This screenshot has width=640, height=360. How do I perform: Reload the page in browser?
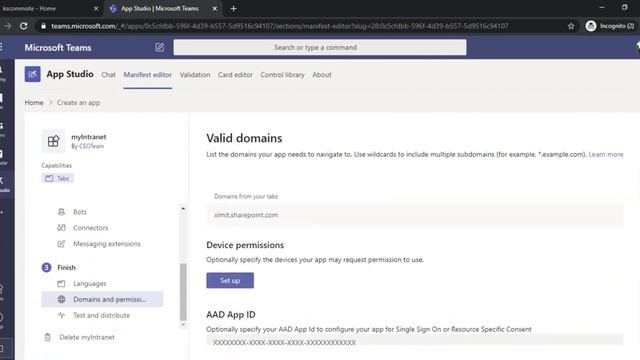pos(24,26)
